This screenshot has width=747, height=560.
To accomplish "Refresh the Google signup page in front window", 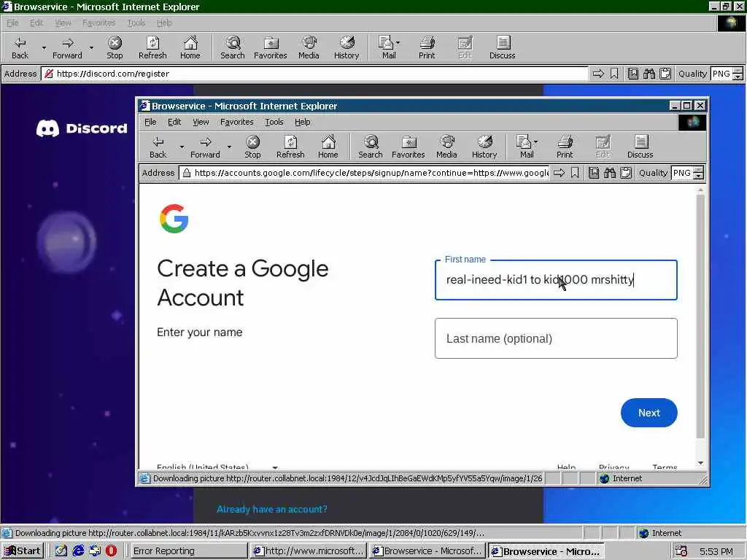I will point(290,147).
